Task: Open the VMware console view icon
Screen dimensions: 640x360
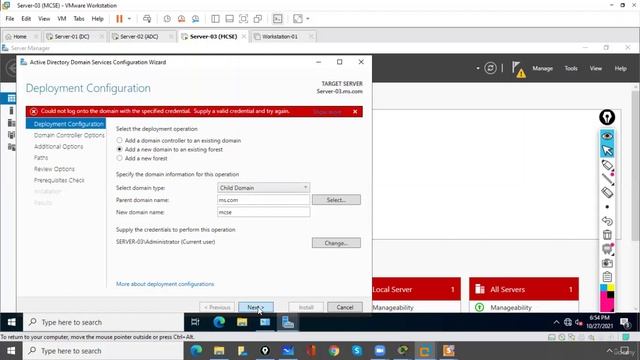Action: point(278,19)
